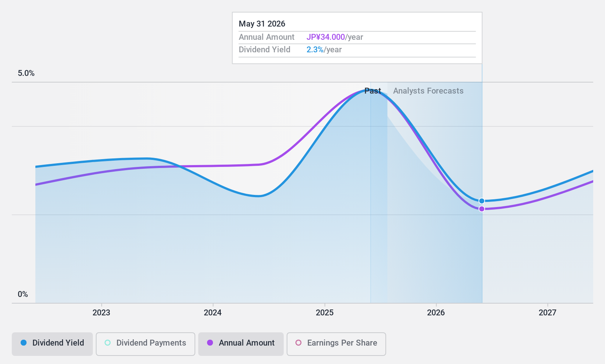
Task: Select the purple Annual Amount point at May 2026
Action: [x=482, y=209]
